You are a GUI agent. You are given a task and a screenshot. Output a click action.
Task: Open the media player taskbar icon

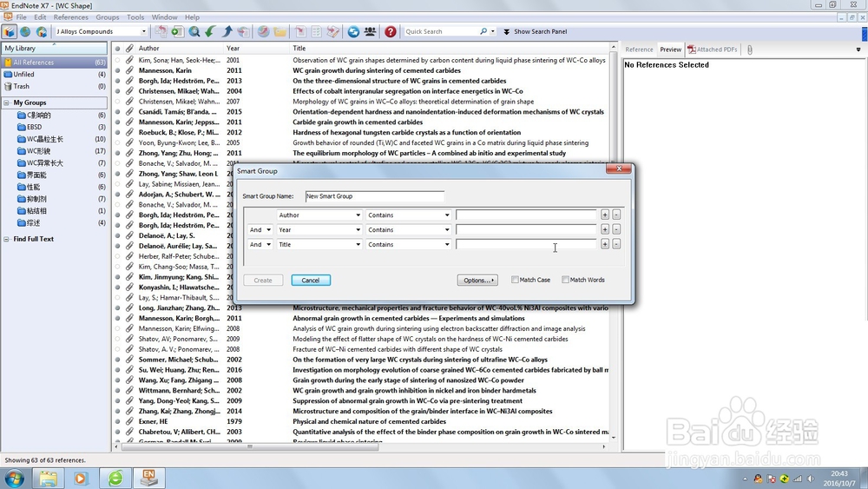click(81, 478)
